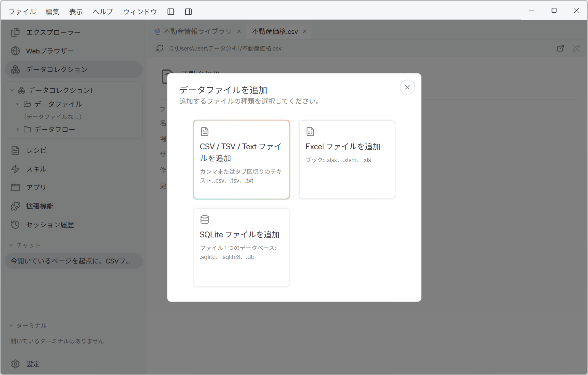Open スキル in sidebar
The image size is (588, 375).
[74, 169]
